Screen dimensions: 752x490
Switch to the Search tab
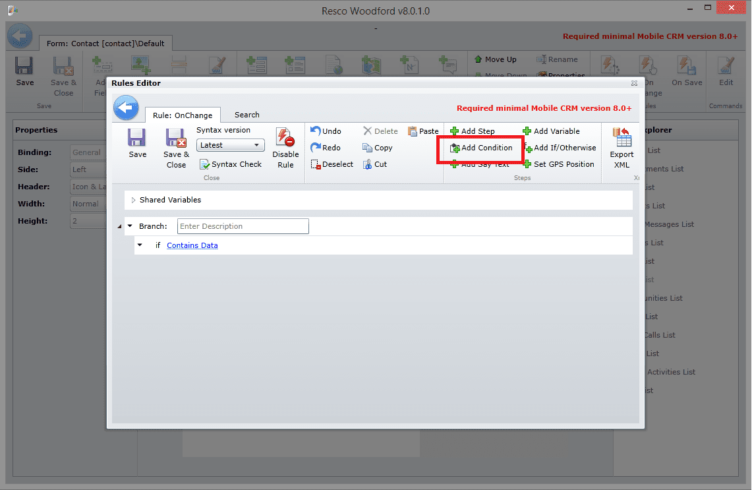[x=246, y=115]
